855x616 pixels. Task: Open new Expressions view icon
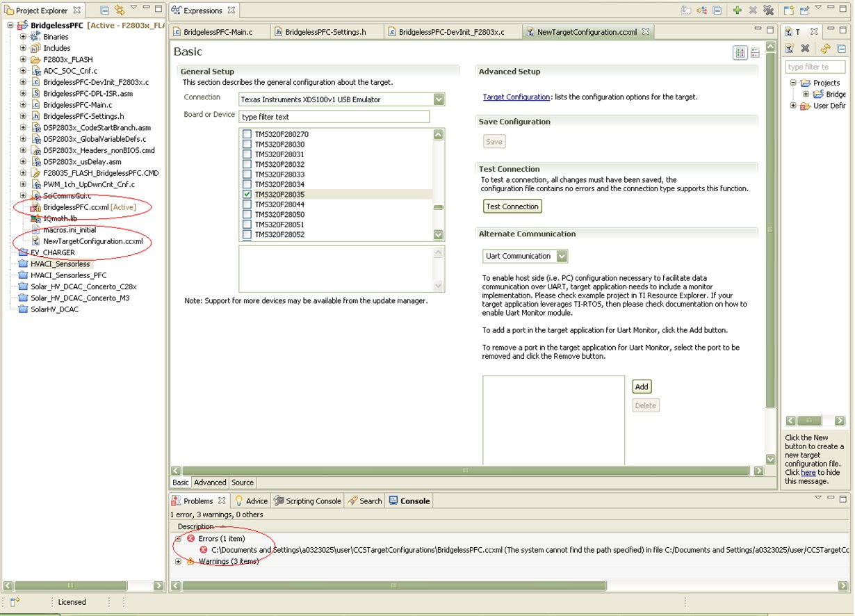click(788, 10)
